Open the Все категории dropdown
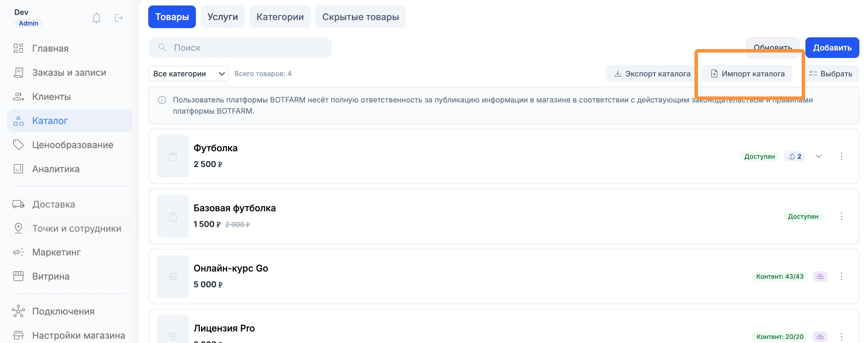 click(188, 73)
